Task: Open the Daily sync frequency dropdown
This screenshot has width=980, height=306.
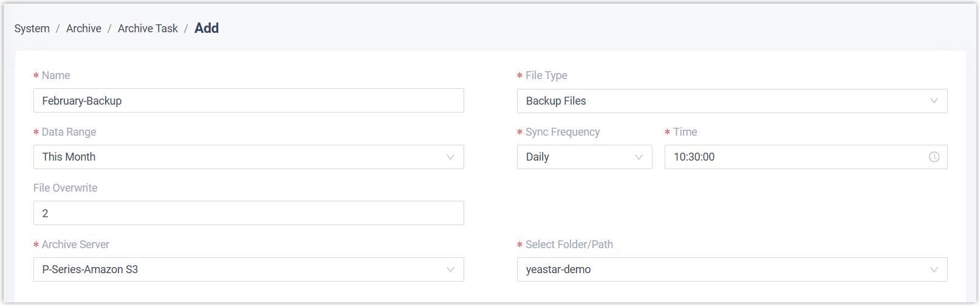Action: 577,157
